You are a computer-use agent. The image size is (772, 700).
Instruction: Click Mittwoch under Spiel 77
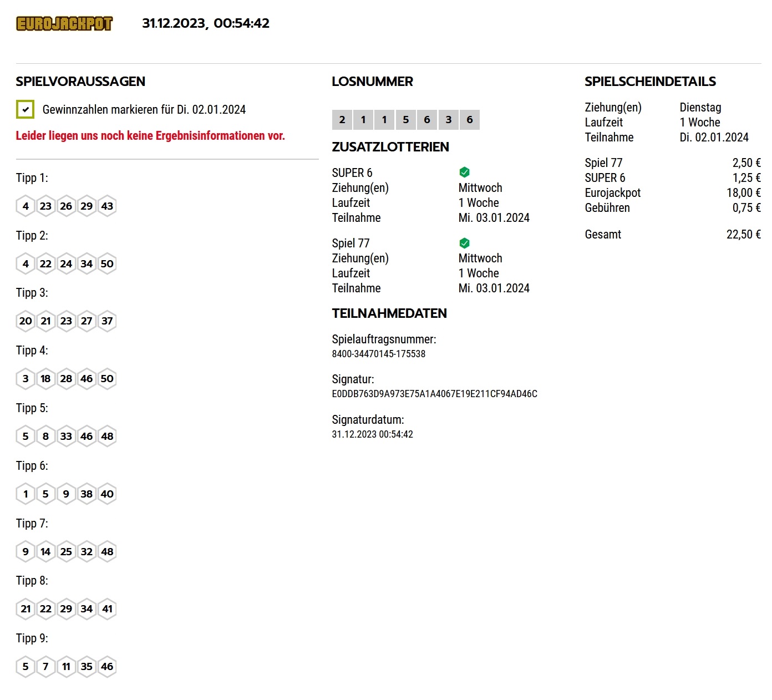point(480,258)
